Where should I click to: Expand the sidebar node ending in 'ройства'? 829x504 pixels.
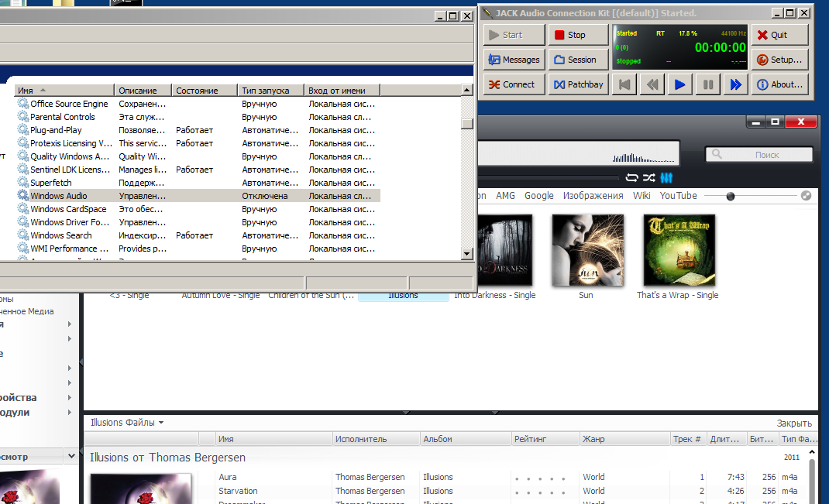point(70,397)
